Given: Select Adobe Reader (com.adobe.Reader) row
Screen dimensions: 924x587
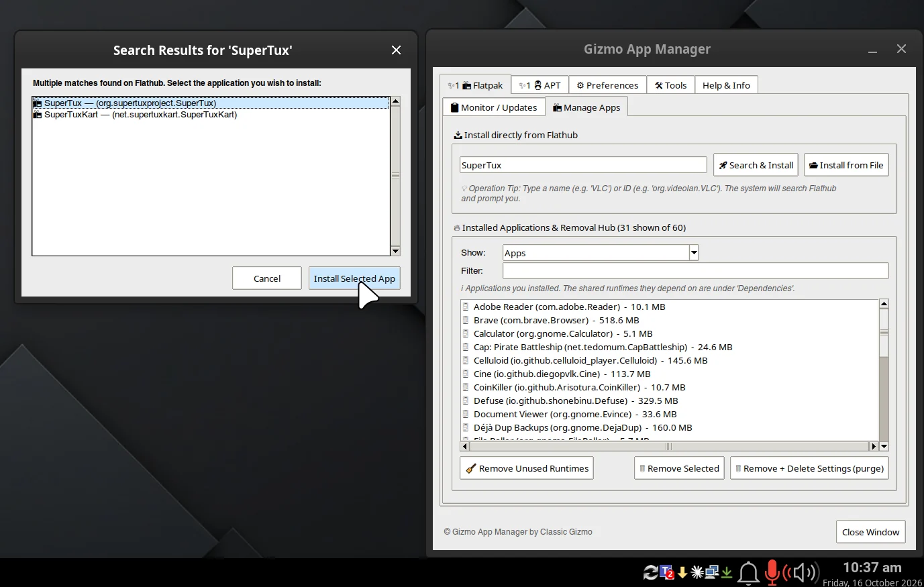Looking at the screenshot, I should [669, 307].
